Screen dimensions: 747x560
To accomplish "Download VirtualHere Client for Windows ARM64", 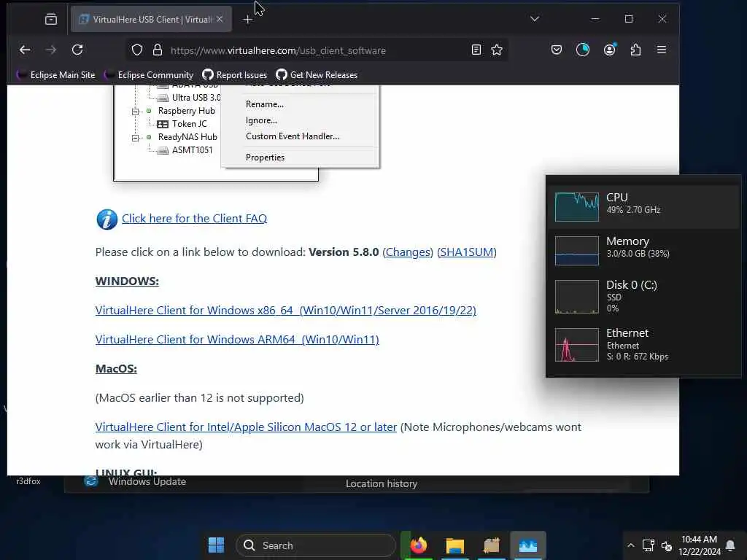I will click(237, 340).
